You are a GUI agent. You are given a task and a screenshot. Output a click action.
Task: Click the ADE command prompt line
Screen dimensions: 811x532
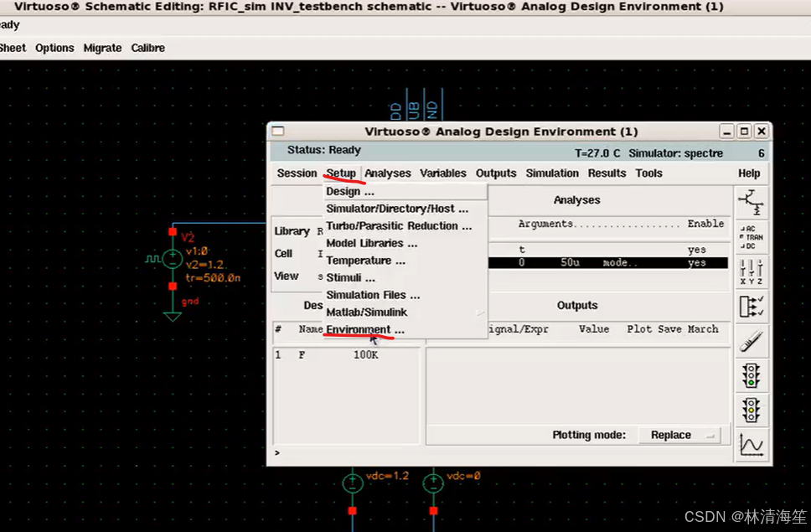pos(501,453)
